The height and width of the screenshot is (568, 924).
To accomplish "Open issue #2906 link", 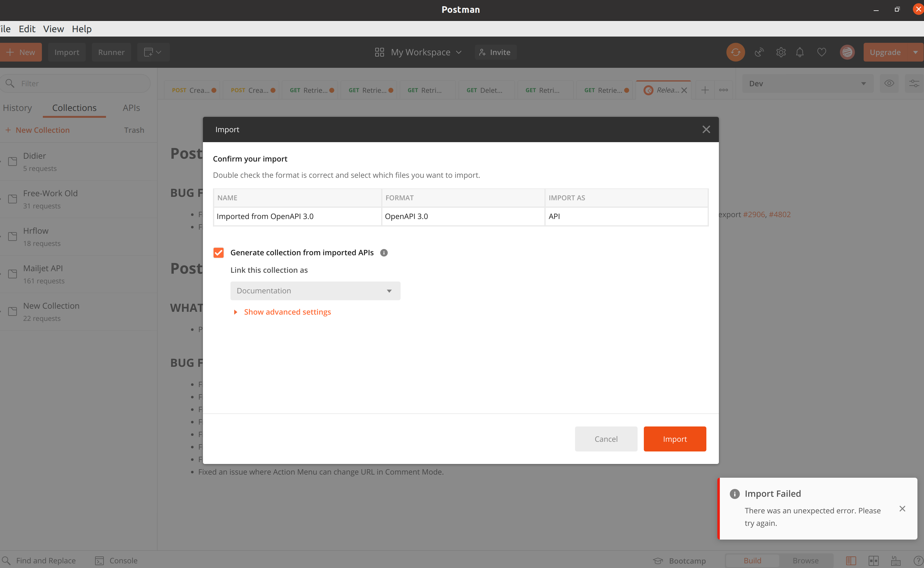I will point(754,214).
